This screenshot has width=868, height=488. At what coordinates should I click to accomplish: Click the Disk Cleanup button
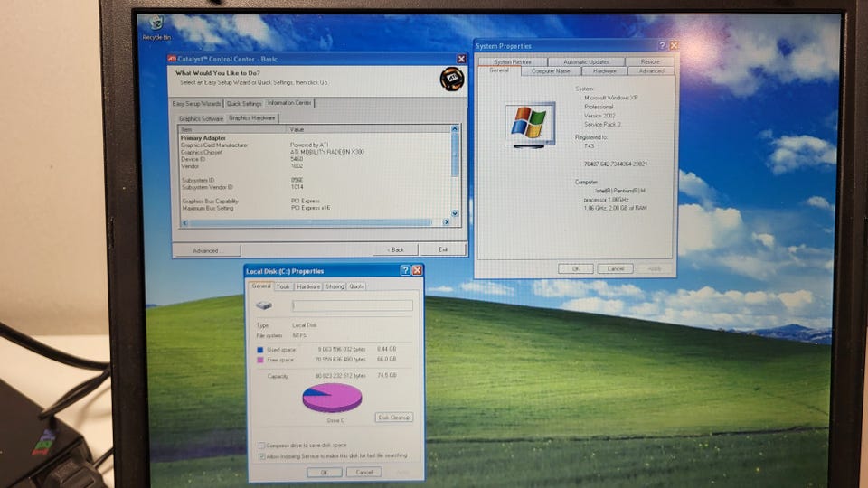point(393,418)
